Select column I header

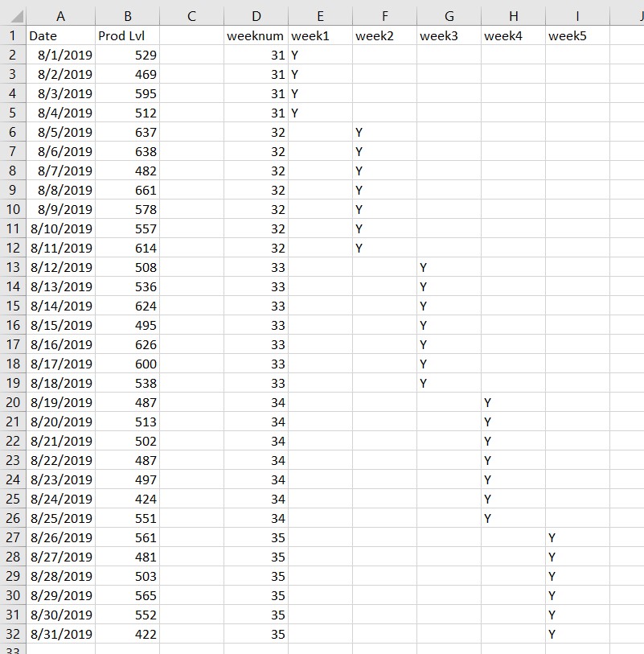[577, 15]
